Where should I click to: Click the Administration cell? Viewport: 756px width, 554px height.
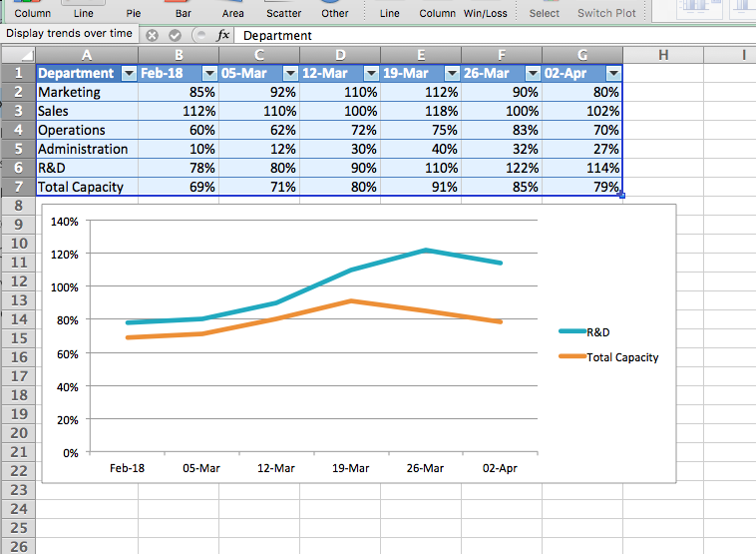(x=87, y=149)
